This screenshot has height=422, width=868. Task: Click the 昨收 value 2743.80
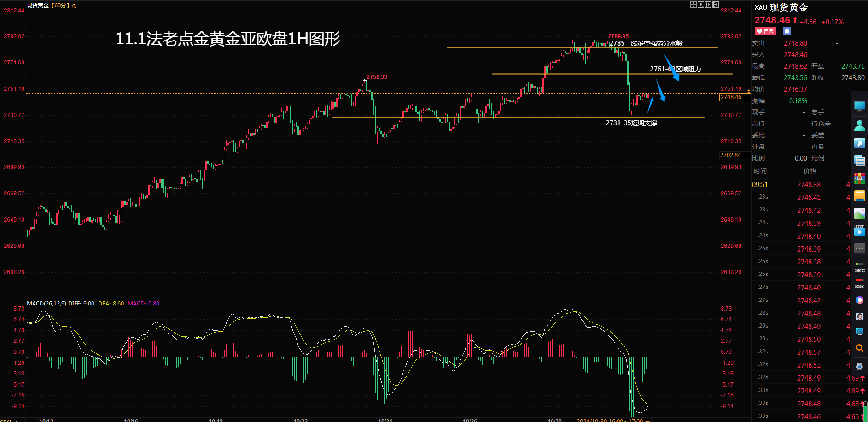point(853,78)
